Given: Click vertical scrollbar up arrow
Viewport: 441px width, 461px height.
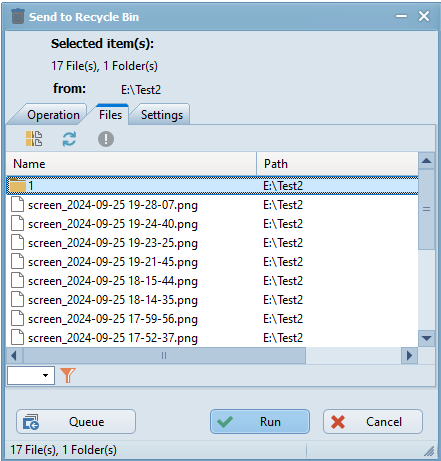Looking at the screenshot, I should [x=426, y=161].
